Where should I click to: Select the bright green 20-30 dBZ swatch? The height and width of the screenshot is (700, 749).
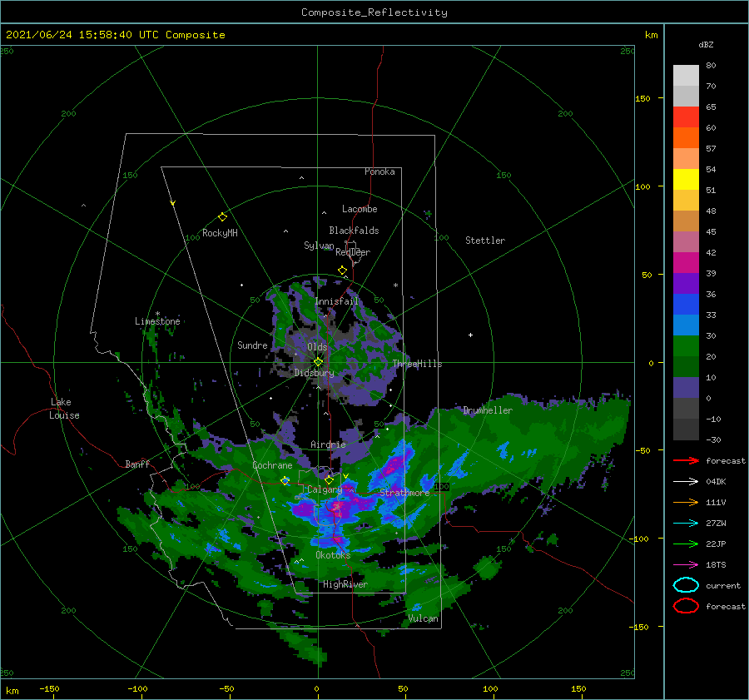click(686, 346)
